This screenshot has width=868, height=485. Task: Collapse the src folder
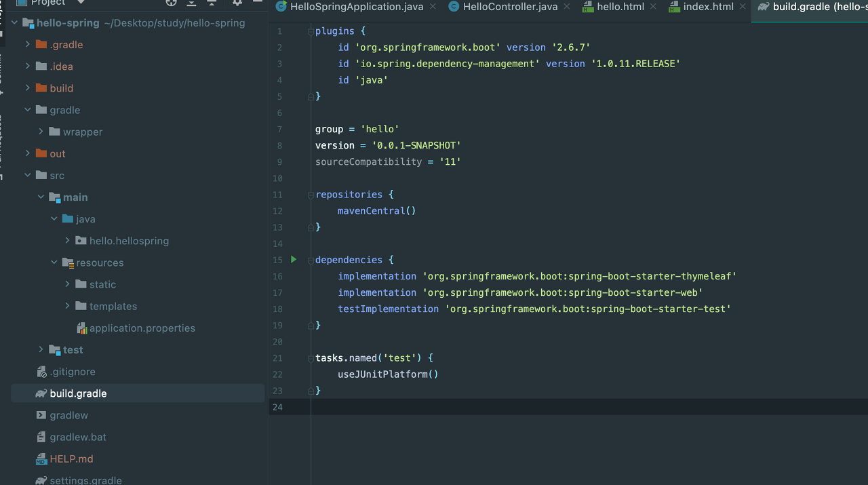click(x=28, y=175)
